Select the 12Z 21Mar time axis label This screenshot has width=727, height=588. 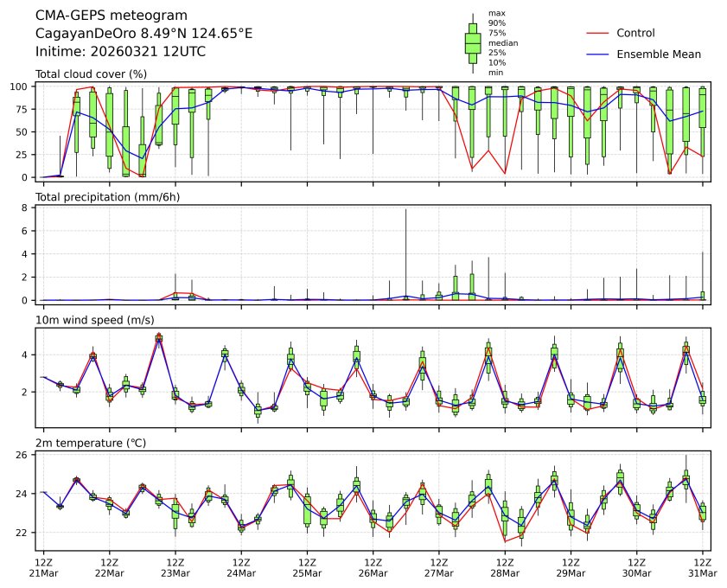[x=43, y=567]
